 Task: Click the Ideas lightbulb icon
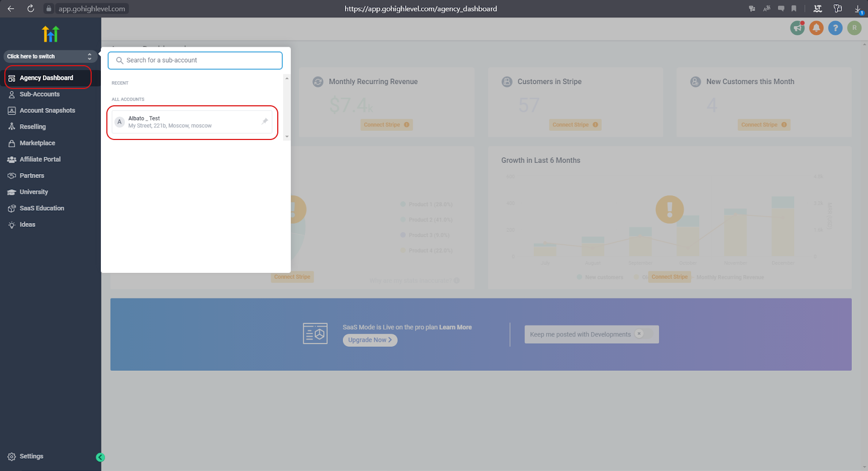[x=11, y=225]
